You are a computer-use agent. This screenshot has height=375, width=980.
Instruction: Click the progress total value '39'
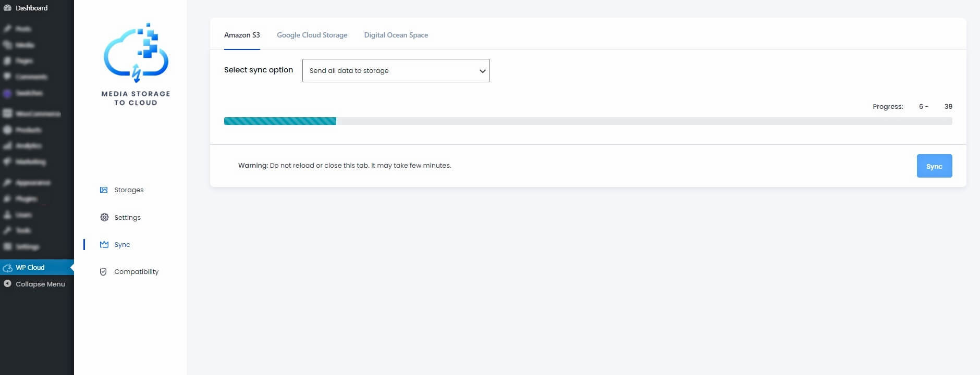pos(948,107)
